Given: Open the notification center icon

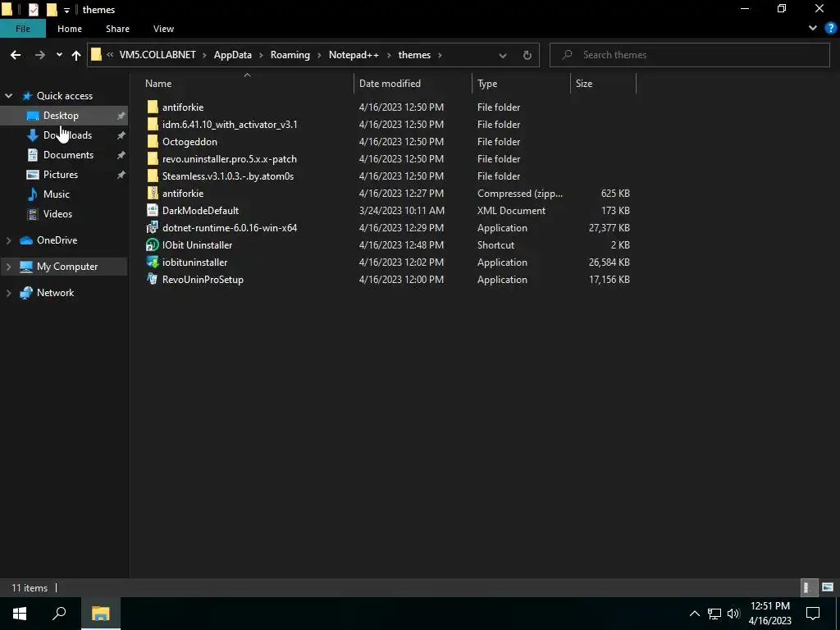Looking at the screenshot, I should point(813,614).
